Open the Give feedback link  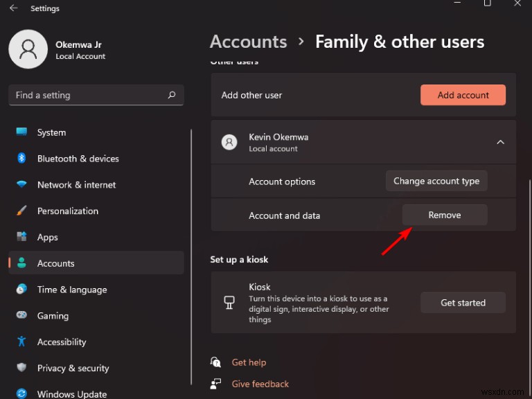(x=260, y=384)
